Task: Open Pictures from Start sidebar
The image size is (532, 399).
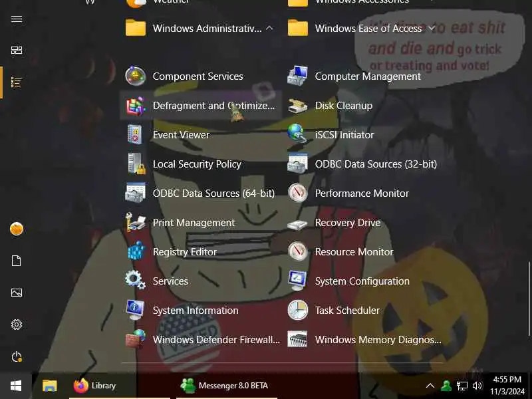Action: pyautogui.click(x=16, y=293)
